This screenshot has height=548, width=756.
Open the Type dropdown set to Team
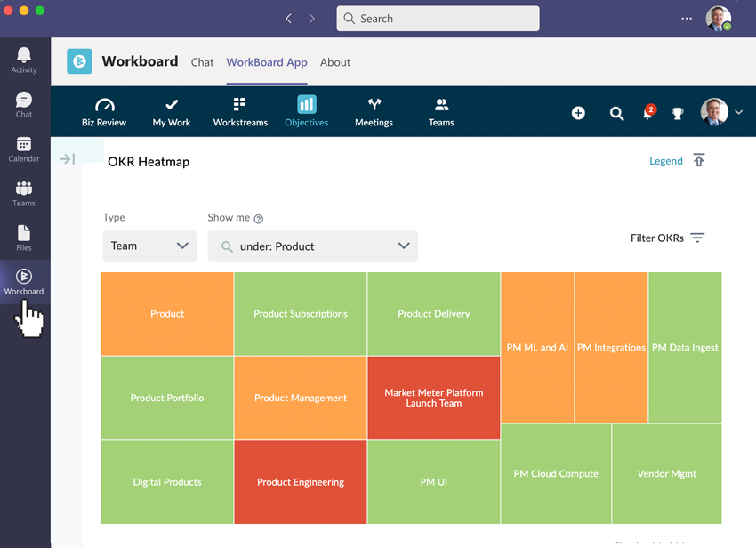tap(149, 246)
